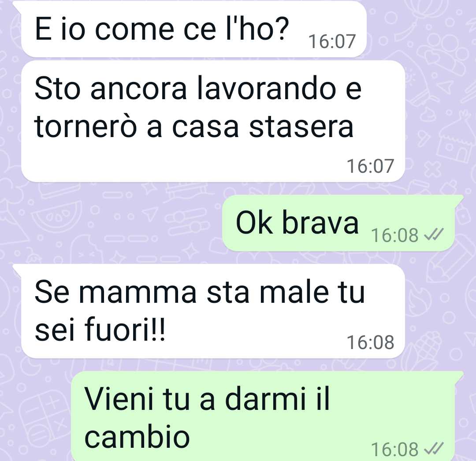This screenshot has width=476, height=461.
Task: Click the 16:07 timestamp under 'tornerò a casa stasera'
Action: click(x=370, y=166)
